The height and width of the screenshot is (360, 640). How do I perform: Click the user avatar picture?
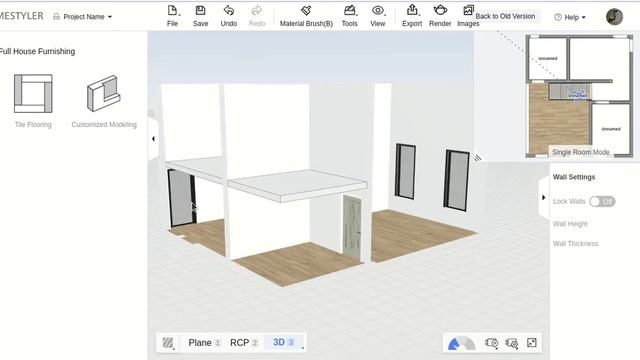point(614,17)
